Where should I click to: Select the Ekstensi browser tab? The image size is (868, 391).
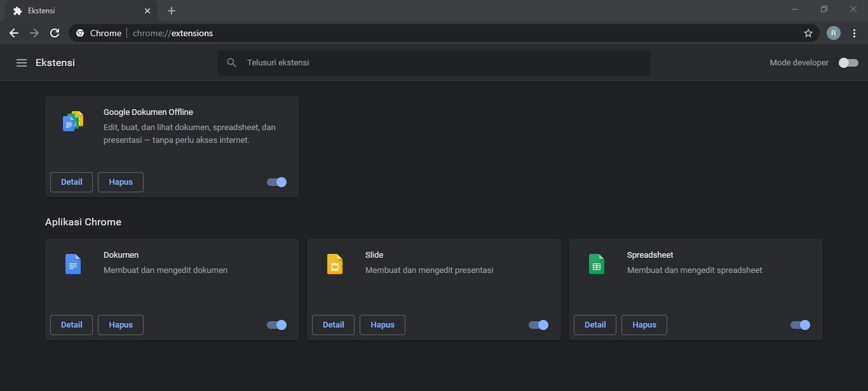(x=76, y=11)
